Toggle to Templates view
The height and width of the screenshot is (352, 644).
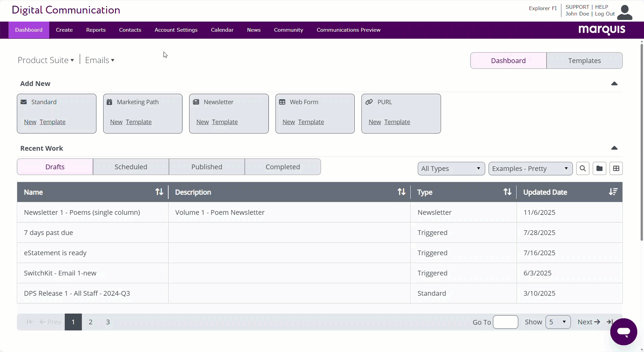click(x=584, y=61)
